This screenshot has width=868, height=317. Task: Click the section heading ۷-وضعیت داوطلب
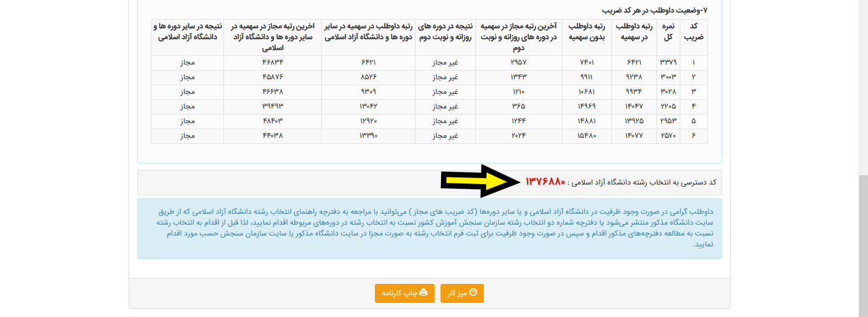point(654,10)
